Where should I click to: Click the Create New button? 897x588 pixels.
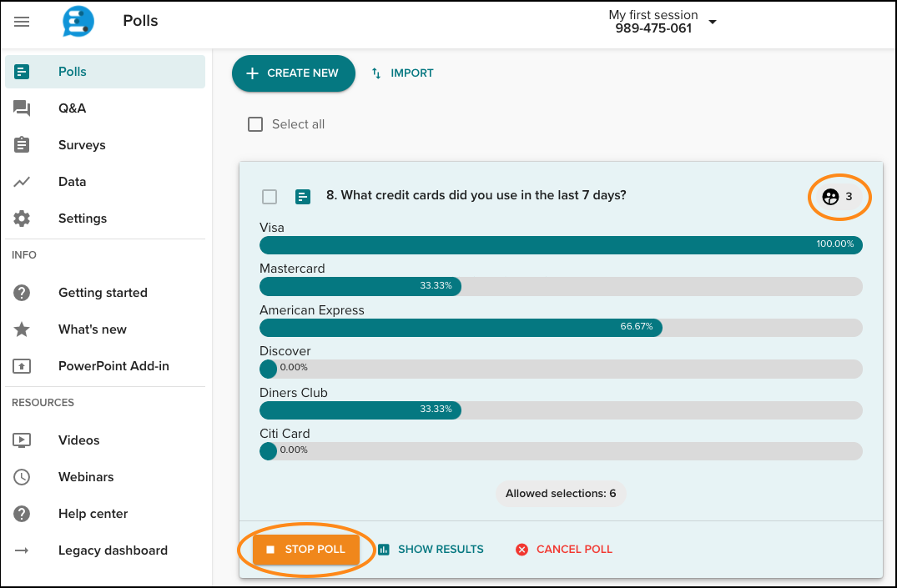pyautogui.click(x=293, y=73)
